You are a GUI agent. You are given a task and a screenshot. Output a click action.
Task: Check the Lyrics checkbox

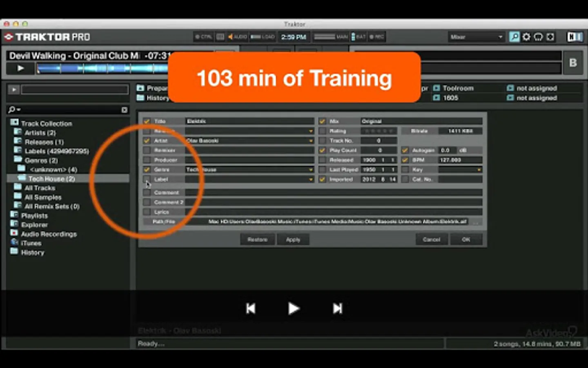pos(147,212)
